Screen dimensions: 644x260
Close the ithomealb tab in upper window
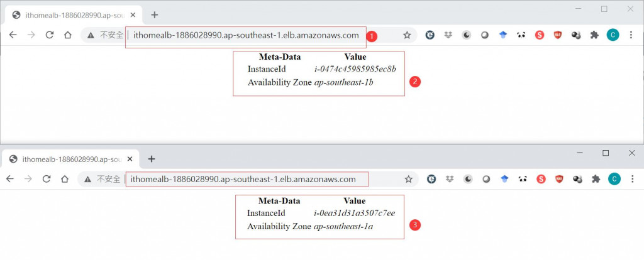[x=133, y=15]
